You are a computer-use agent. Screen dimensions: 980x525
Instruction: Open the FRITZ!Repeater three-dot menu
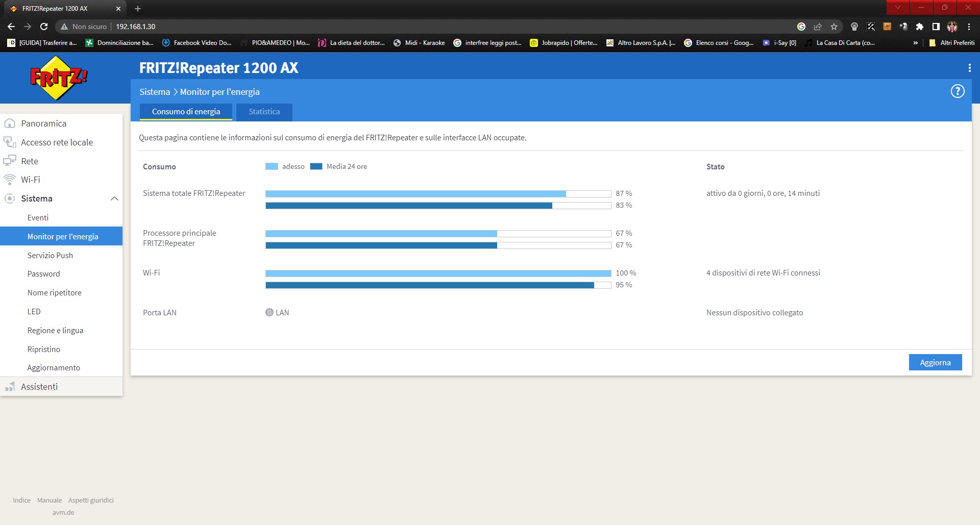(969, 68)
